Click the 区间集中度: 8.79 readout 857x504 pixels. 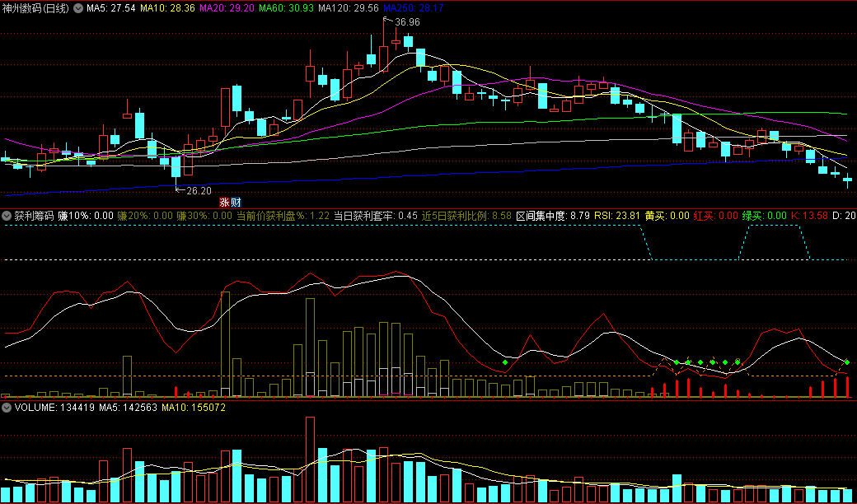click(553, 215)
